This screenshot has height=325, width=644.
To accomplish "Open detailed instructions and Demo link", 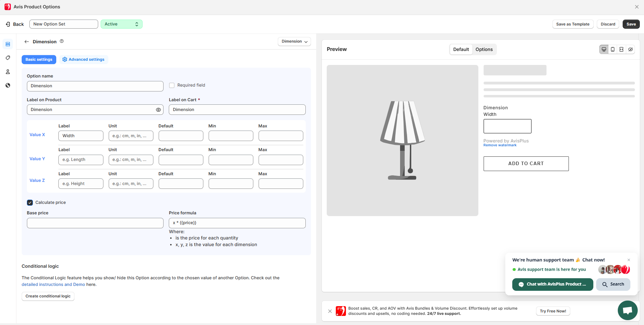I will point(53,285).
